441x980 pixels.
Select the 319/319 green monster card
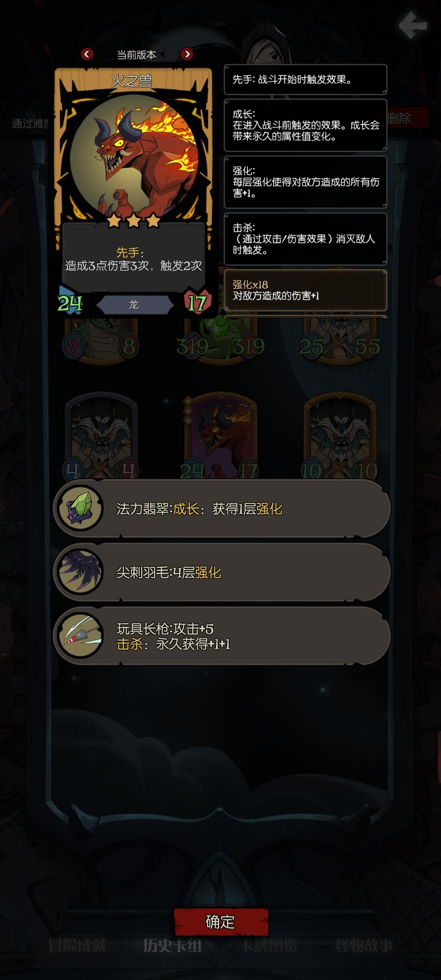point(221,340)
